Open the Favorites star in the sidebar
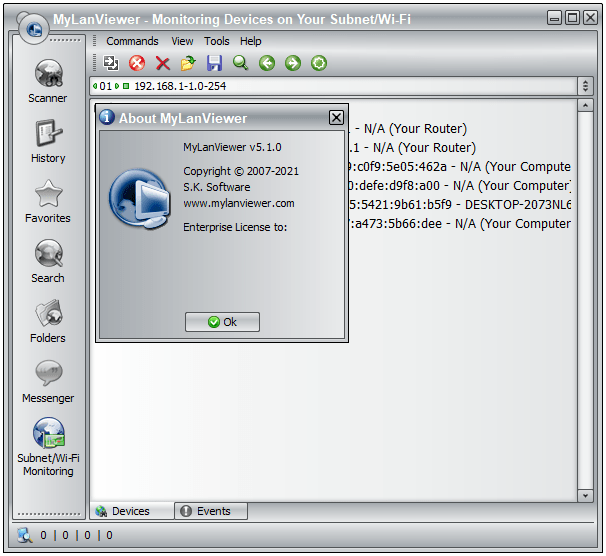This screenshot has width=606, height=556. point(48,201)
